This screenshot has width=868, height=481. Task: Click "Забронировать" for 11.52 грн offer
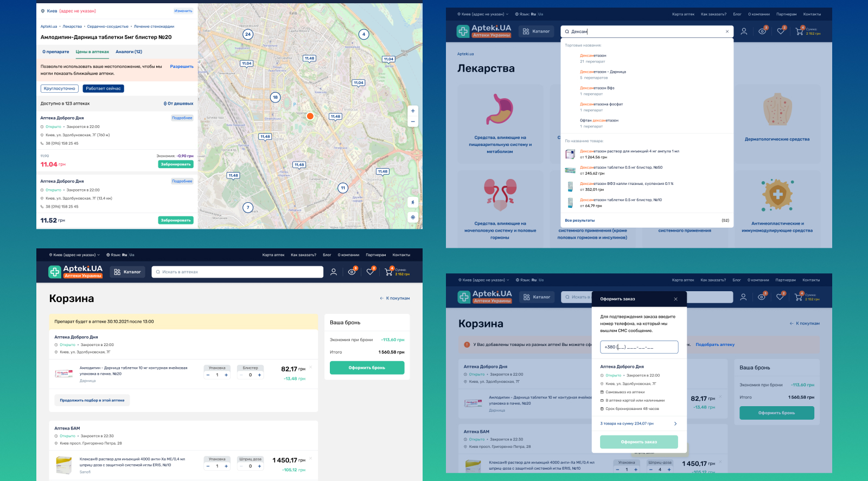click(176, 220)
